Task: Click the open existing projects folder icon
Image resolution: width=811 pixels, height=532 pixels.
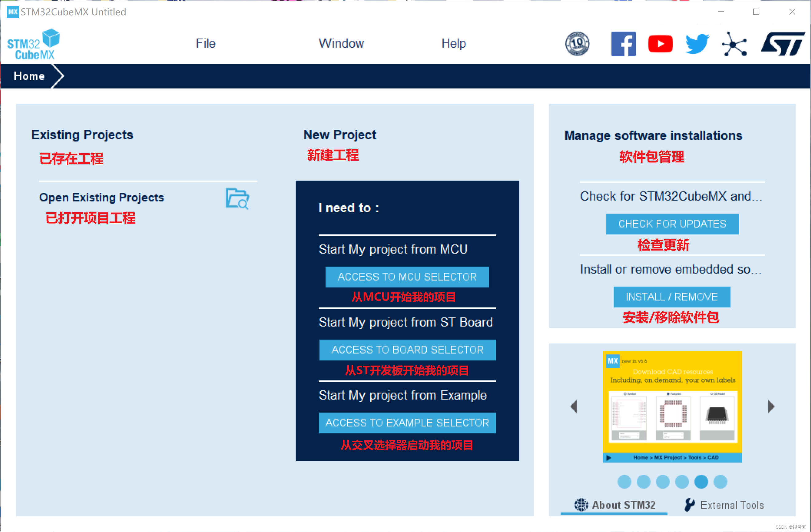Action: click(237, 198)
